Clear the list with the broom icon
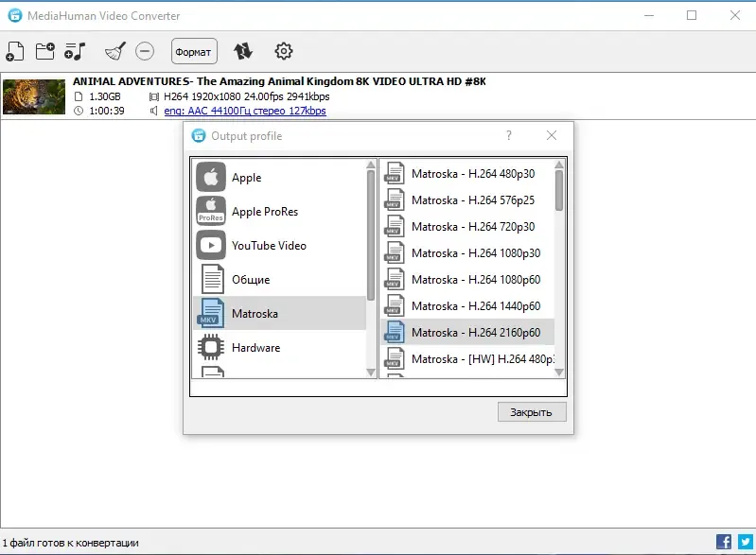 pyautogui.click(x=115, y=51)
